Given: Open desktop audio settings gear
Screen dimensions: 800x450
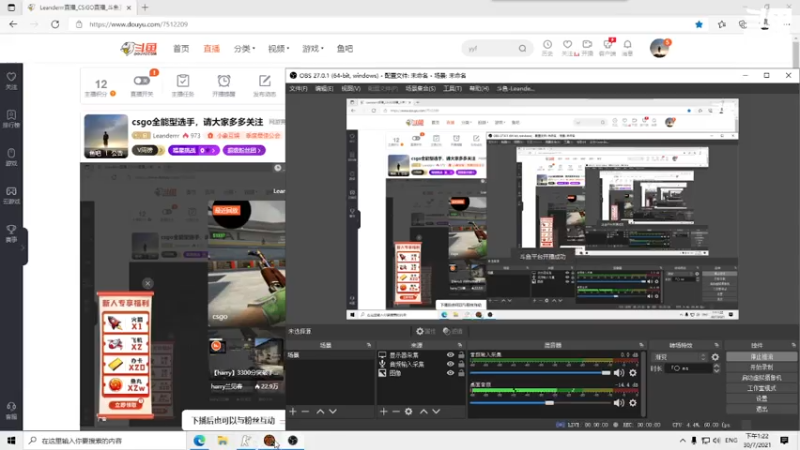Looking at the screenshot, I should coord(633,403).
